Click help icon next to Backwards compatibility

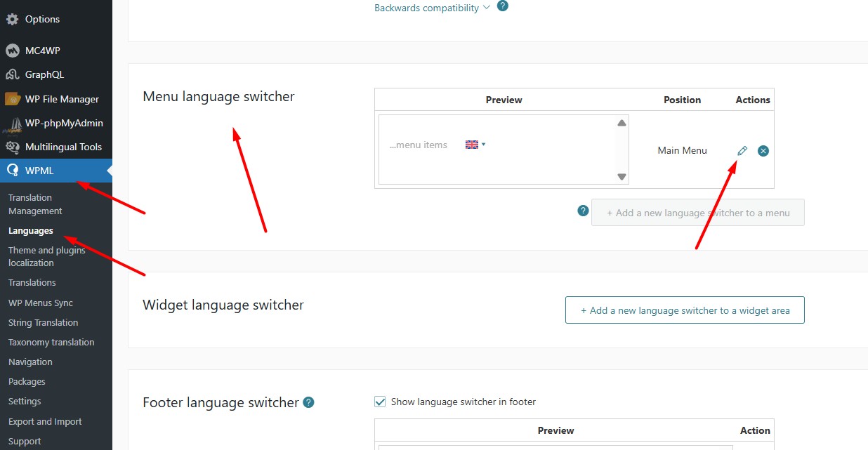[502, 6]
